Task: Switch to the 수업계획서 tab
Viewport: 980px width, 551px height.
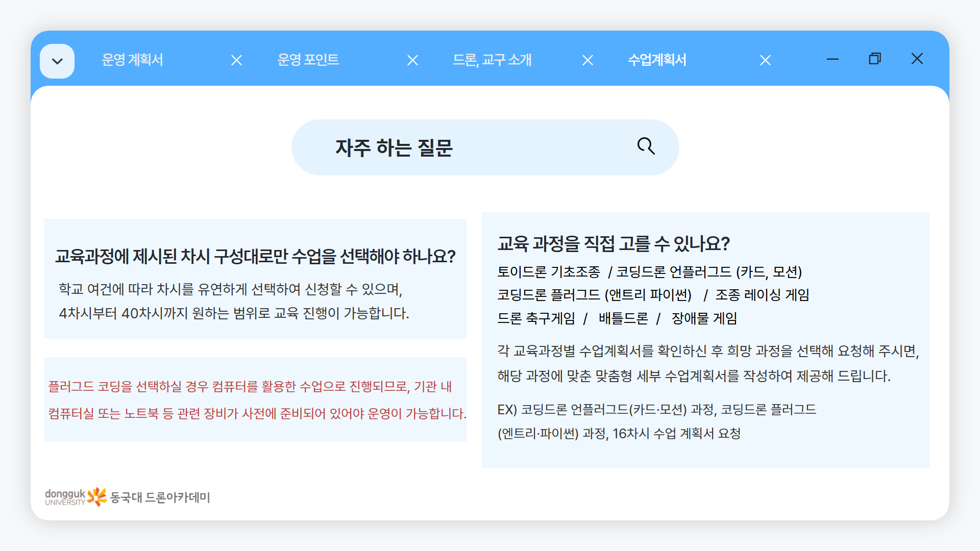Action: pos(656,60)
